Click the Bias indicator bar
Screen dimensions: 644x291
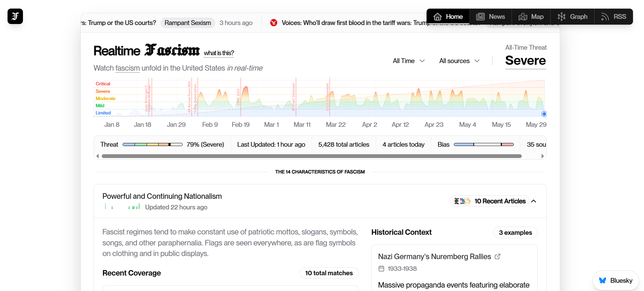point(484,145)
